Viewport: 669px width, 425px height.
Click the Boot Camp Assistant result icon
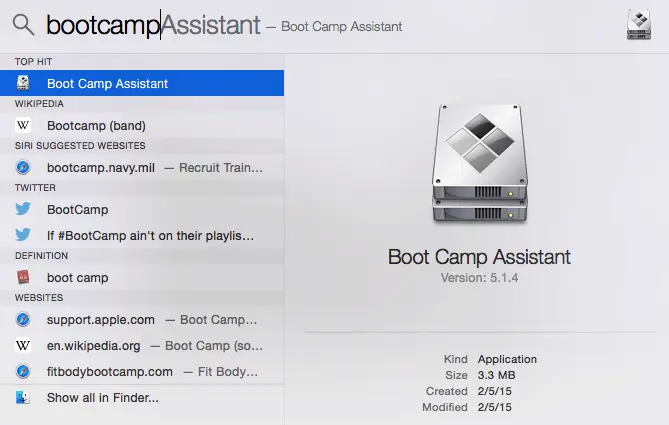coord(23,84)
